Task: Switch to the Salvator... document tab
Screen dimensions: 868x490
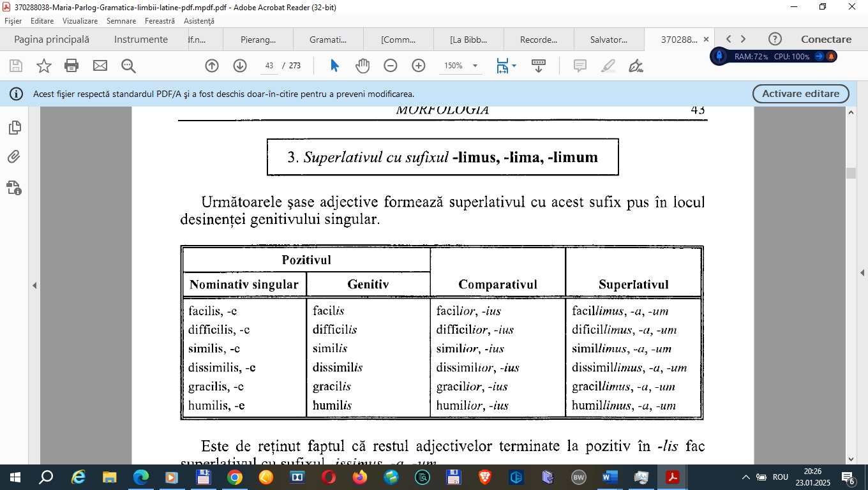Action: click(609, 40)
